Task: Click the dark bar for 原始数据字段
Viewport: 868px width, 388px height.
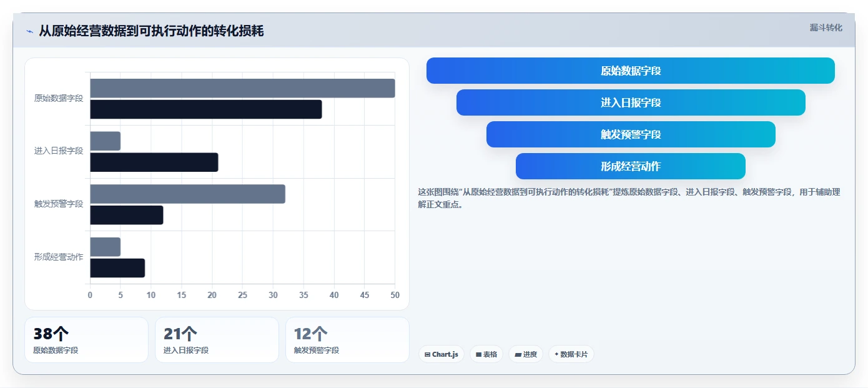Action: [x=206, y=109]
